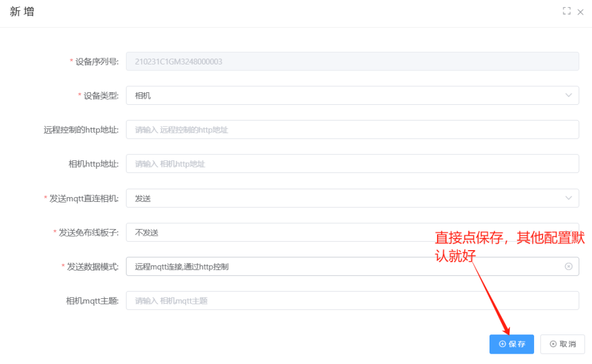Open the 设备类型 dropdown arrow
The width and height of the screenshot is (592, 364).
pos(568,96)
